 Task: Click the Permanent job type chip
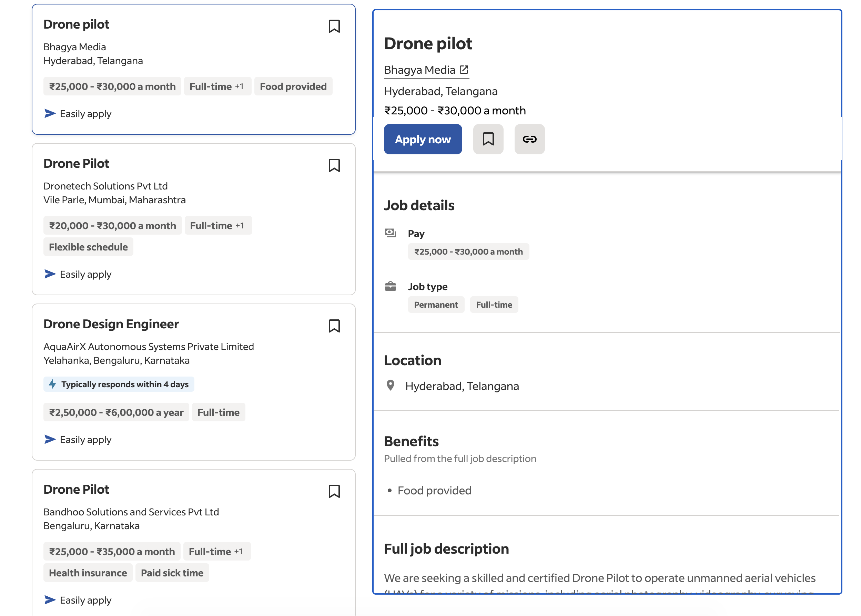[x=436, y=305]
